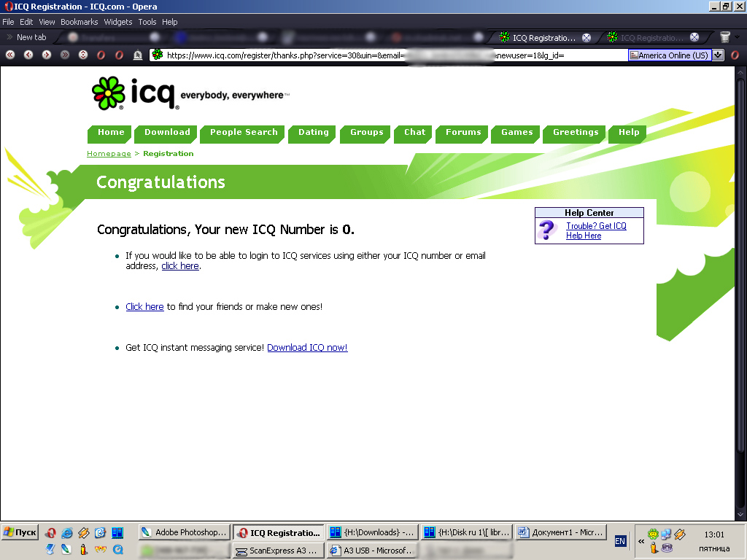Click the wand icon left of address field
The image size is (747, 560).
[138, 55]
